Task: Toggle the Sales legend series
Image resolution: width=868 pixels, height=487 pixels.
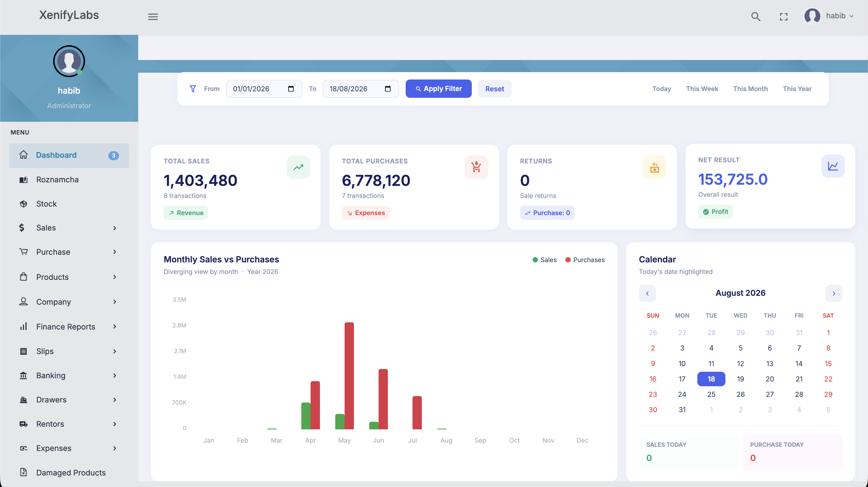Action: pos(544,260)
